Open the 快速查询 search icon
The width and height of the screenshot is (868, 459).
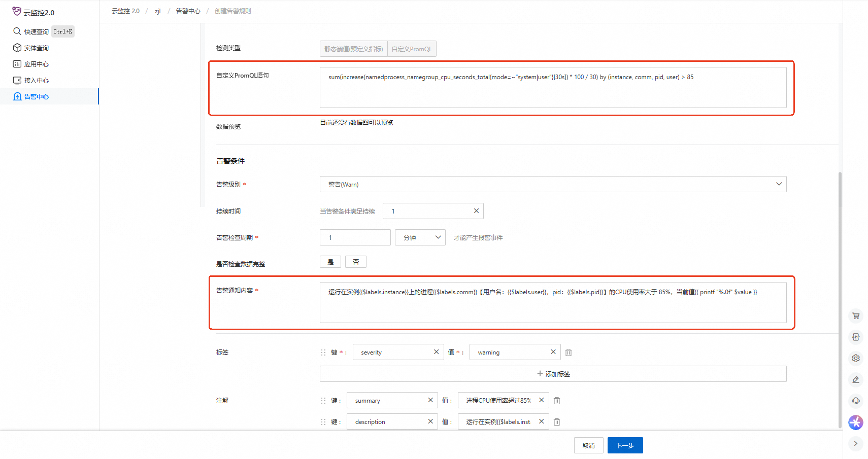click(17, 31)
